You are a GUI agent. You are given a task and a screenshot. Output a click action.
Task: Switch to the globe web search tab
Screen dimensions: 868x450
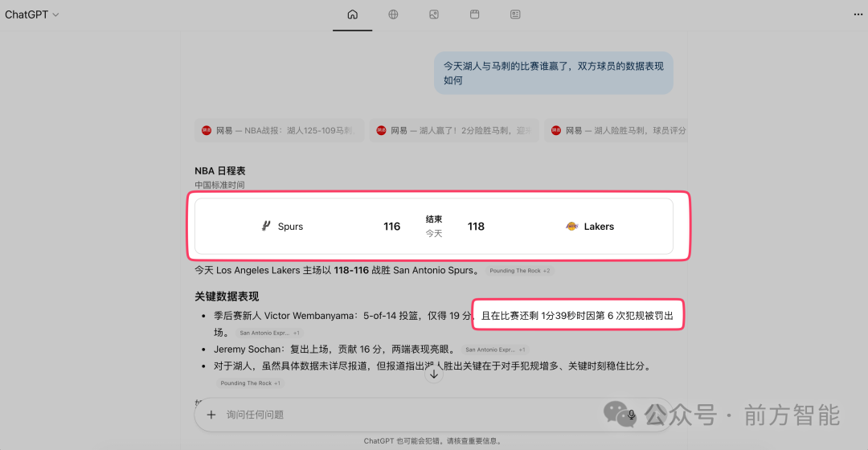tap(393, 14)
